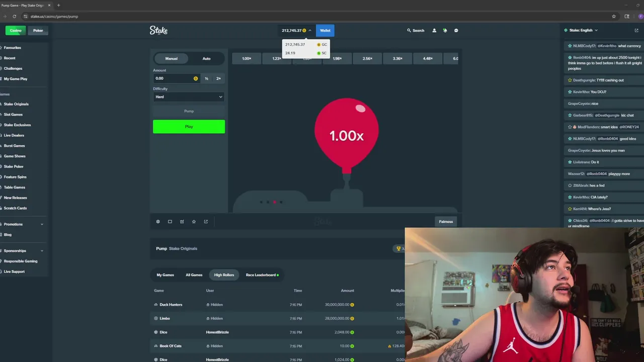Viewport: 644px width, 362px height.
Task: Click the browser side panel icon
Action: click(627, 16)
